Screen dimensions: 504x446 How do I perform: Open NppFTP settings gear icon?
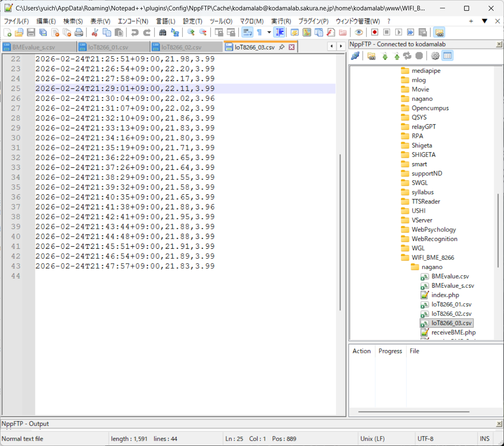click(435, 56)
